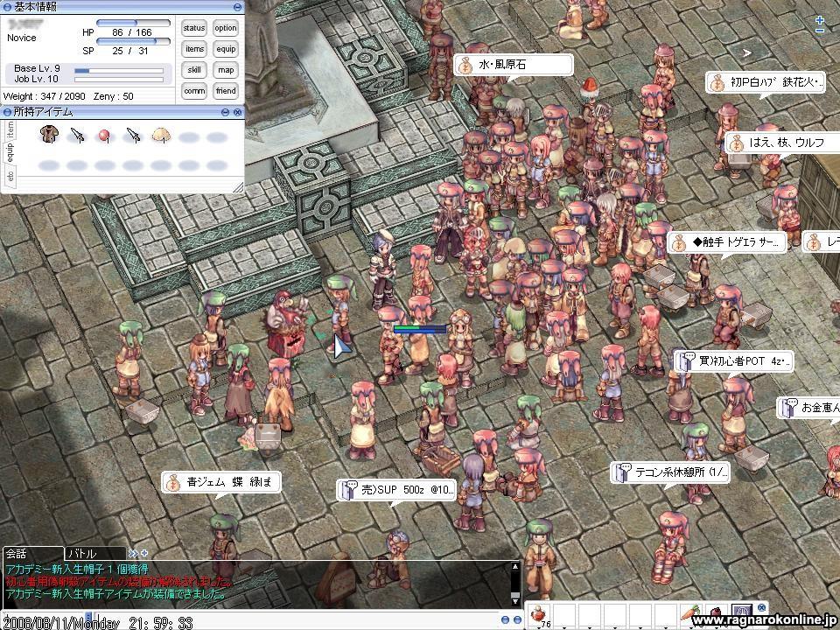Viewport: 840px width, 630px height.
Task: Click the アカデミー新入生帽子 1 個獲得 message
Action: click(x=77, y=570)
